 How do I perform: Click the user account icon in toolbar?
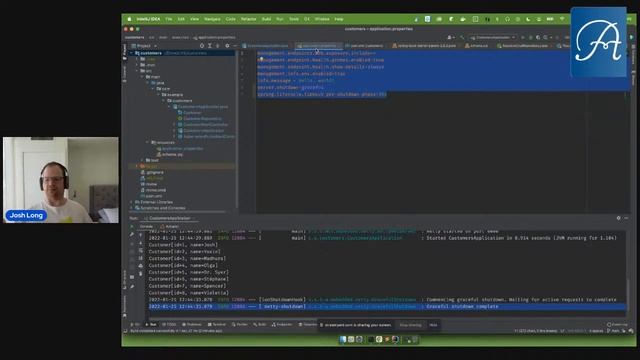point(450,38)
